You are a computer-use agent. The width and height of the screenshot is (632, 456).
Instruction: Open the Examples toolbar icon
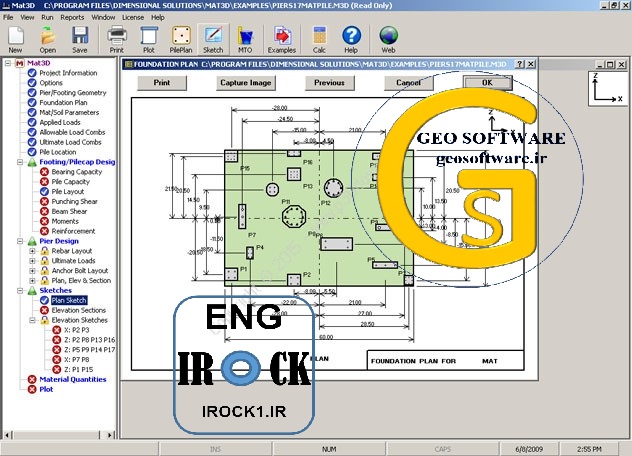click(x=282, y=40)
